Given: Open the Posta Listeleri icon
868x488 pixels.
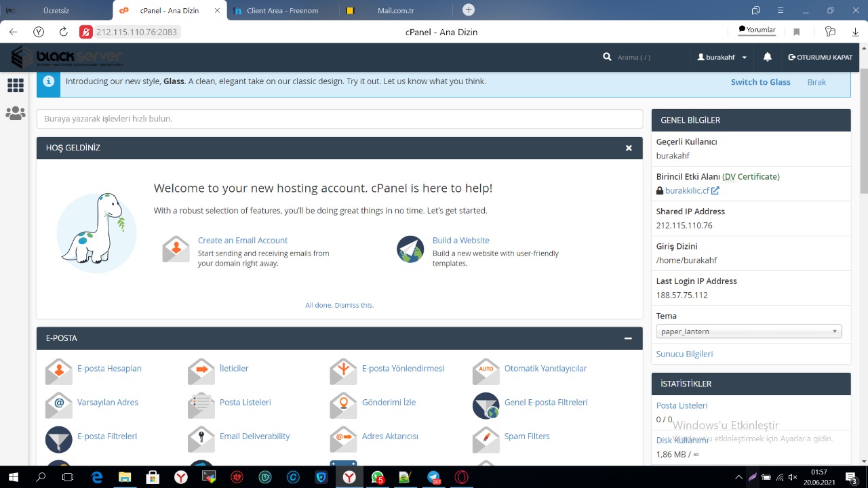Looking at the screenshot, I should coord(201,405).
